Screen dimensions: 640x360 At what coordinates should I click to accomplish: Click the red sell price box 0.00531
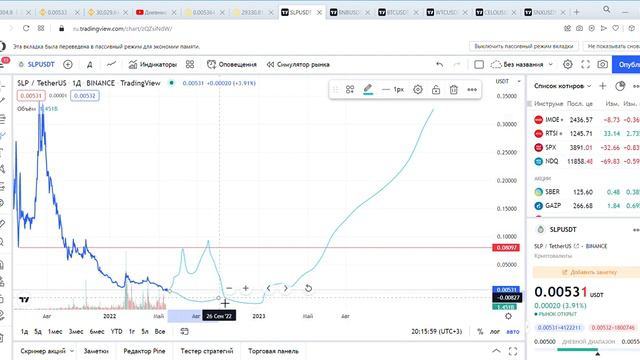coord(31,96)
